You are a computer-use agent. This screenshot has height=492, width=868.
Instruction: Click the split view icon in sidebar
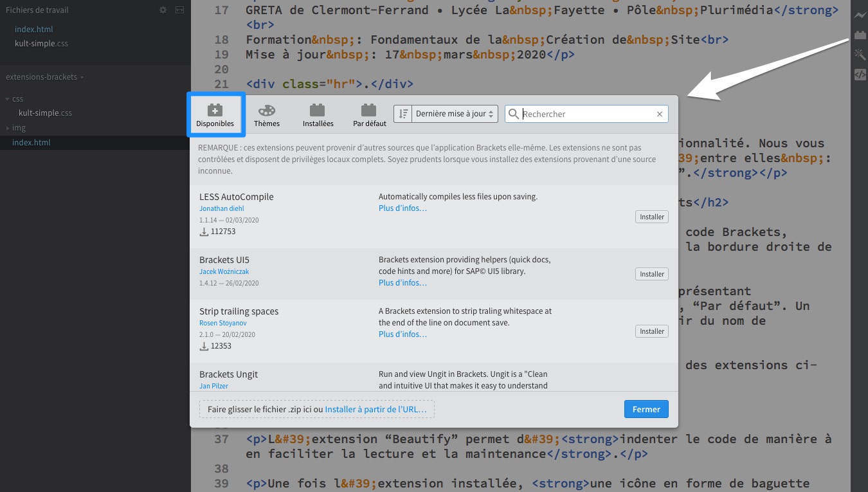pos(179,10)
